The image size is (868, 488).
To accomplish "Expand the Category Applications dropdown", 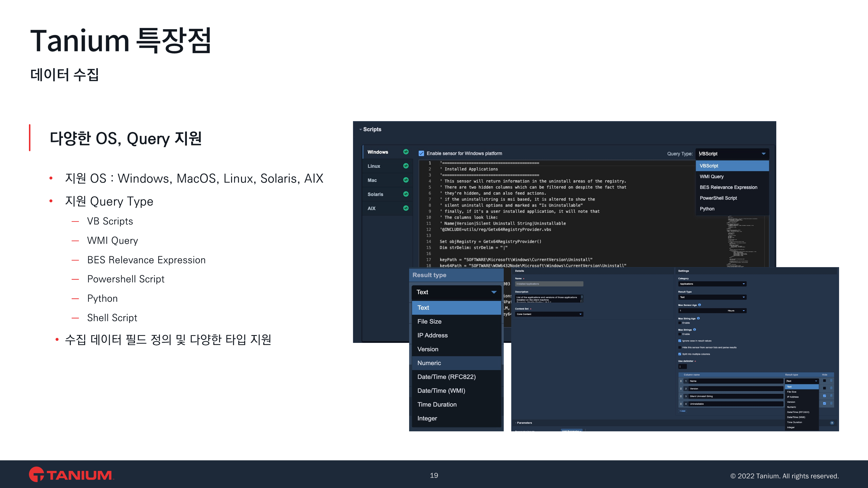I will [x=712, y=284].
